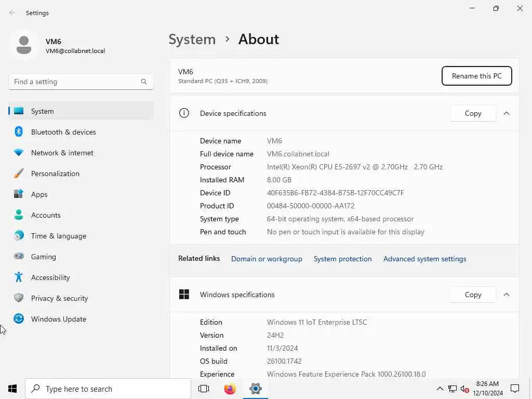The height and width of the screenshot is (399, 532).
Task: Click the Pen and touch value text
Action: click(x=345, y=232)
